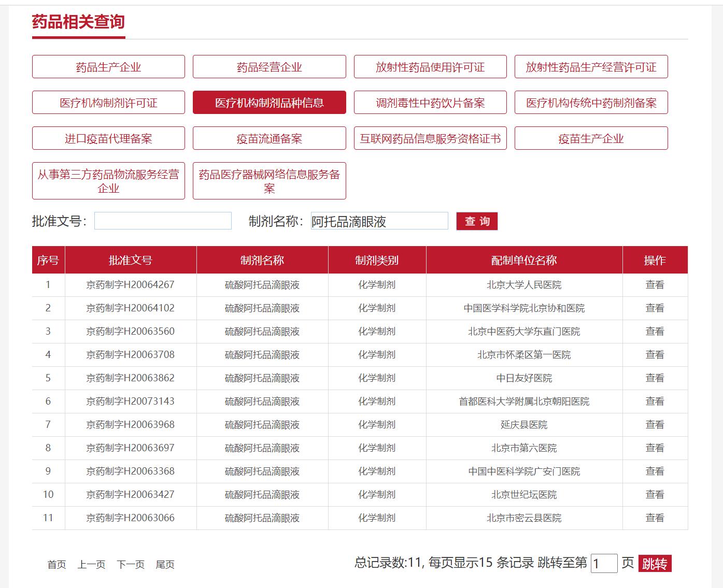Viewport: 723px width, 588px height.
Task: Open the 进口疫苗代理备案 query
Action: tap(108, 138)
